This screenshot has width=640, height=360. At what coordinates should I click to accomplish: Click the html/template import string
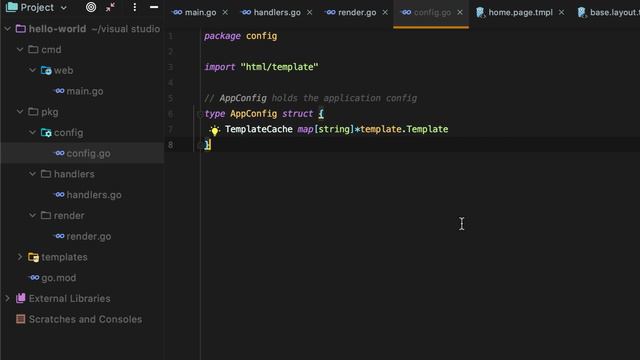tap(280, 67)
